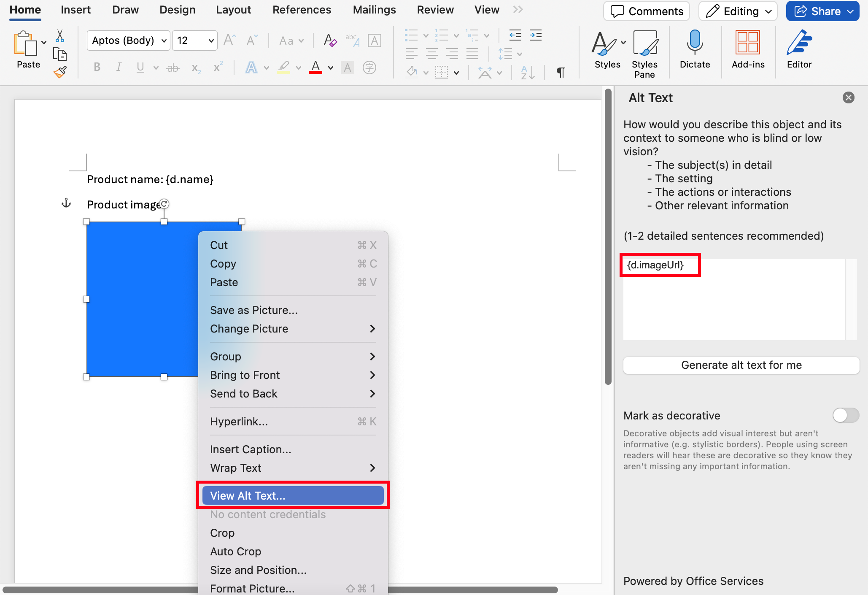Open the font size 12 dropdown
Screen dimensions: 868x595
coord(195,41)
